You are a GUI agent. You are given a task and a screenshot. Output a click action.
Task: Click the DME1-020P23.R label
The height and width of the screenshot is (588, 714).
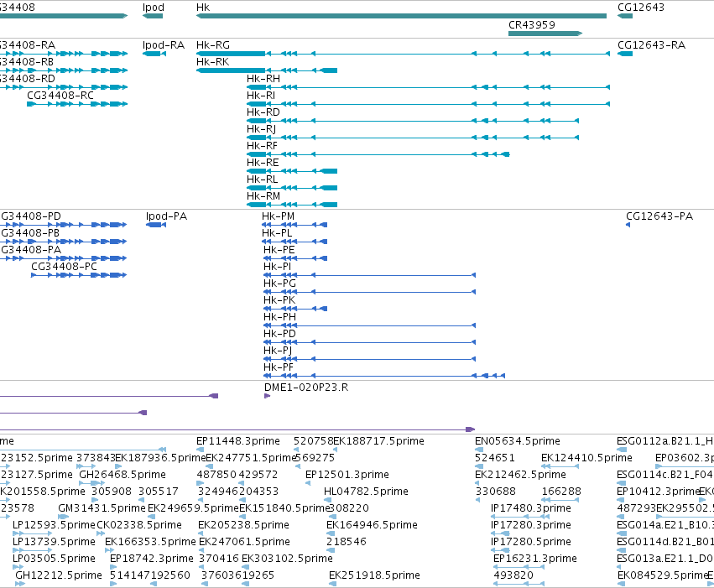[306, 388]
